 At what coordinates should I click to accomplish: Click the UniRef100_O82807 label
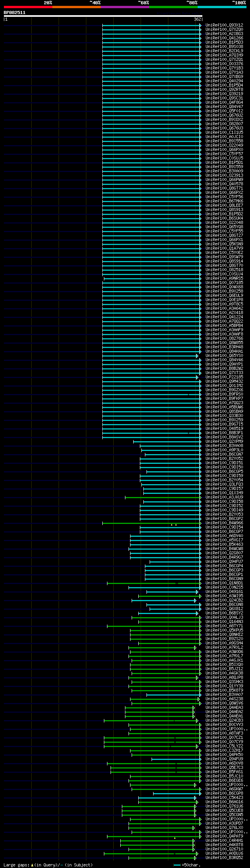224,124
